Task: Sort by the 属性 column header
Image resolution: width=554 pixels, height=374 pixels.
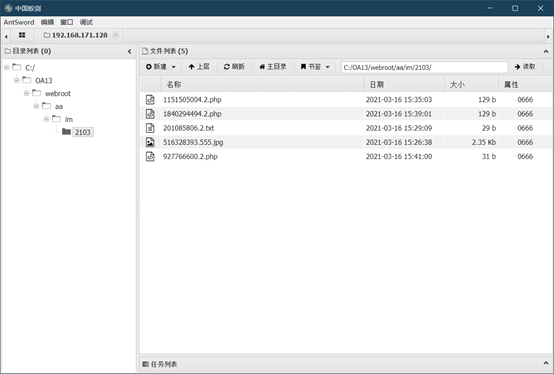Action: coord(525,84)
